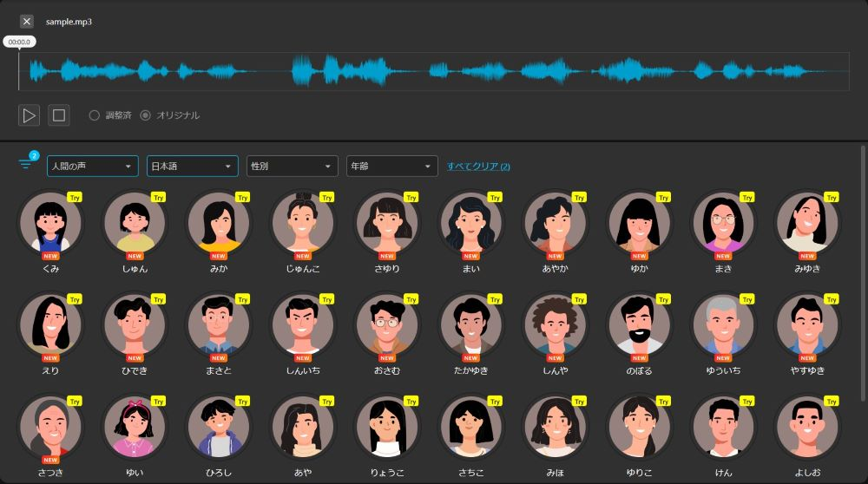868x484 pixels.
Task: Select the しんや voice avatar
Action: (x=556, y=324)
